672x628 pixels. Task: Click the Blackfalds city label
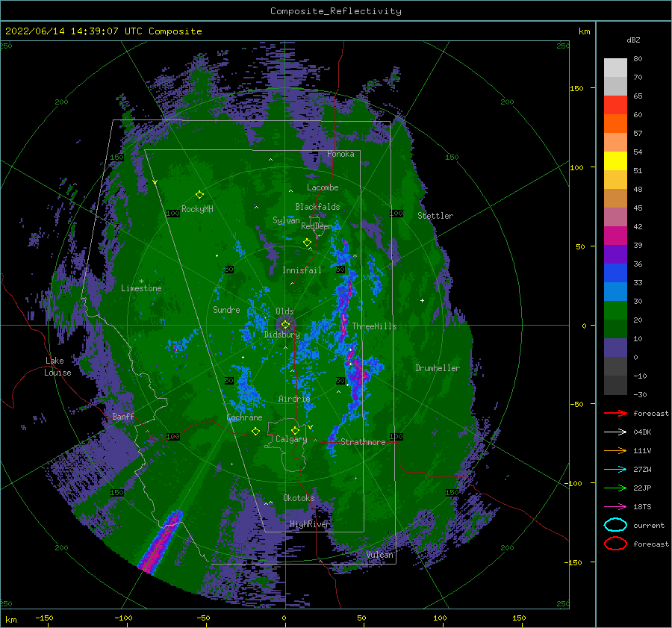click(x=317, y=207)
